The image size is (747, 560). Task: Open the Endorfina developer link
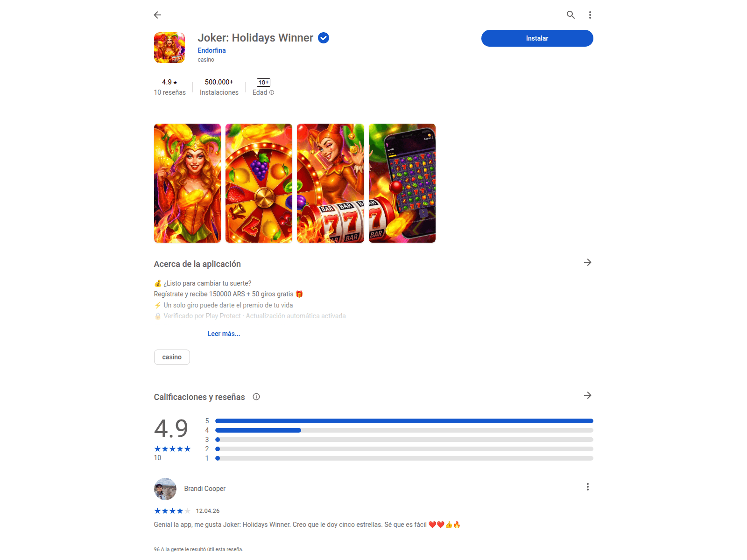(211, 50)
